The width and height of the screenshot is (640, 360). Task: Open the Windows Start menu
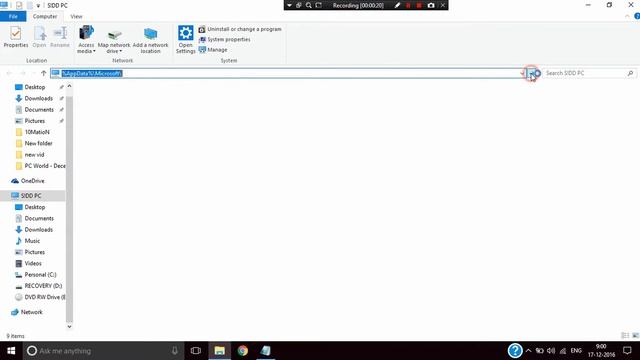tap(11, 351)
